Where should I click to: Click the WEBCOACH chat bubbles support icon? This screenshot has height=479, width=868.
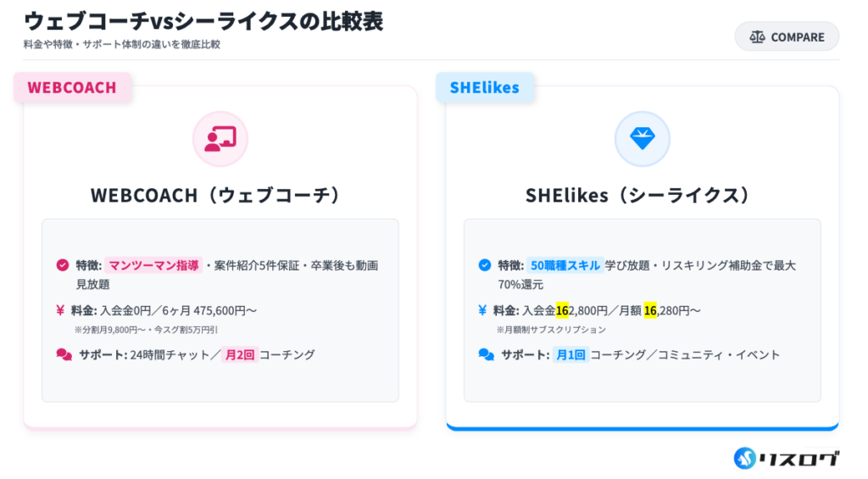(64, 354)
